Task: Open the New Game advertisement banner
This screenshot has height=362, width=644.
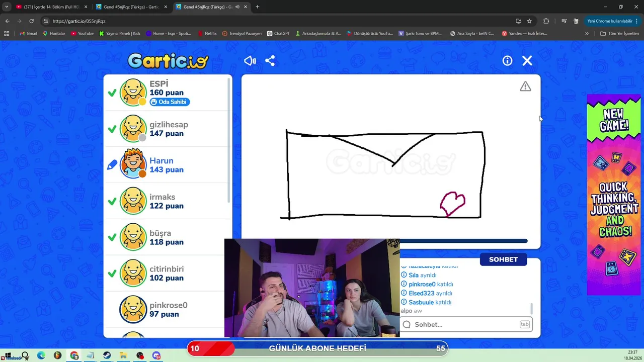Action: point(614,195)
